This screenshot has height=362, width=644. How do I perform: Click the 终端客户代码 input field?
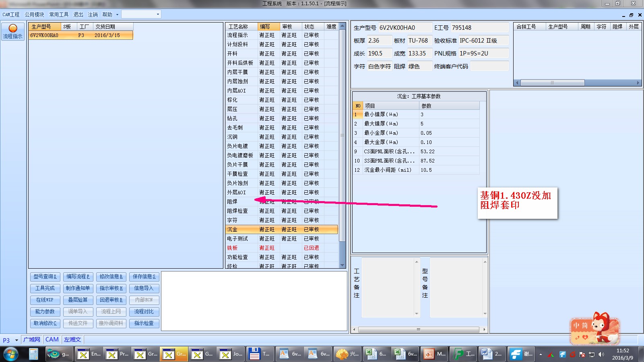pyautogui.click(x=489, y=66)
